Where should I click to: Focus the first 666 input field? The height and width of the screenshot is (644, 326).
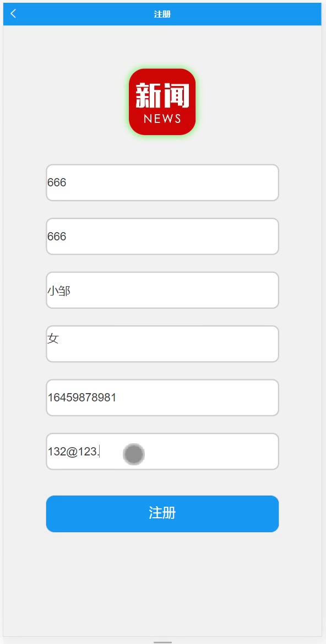[x=162, y=183]
